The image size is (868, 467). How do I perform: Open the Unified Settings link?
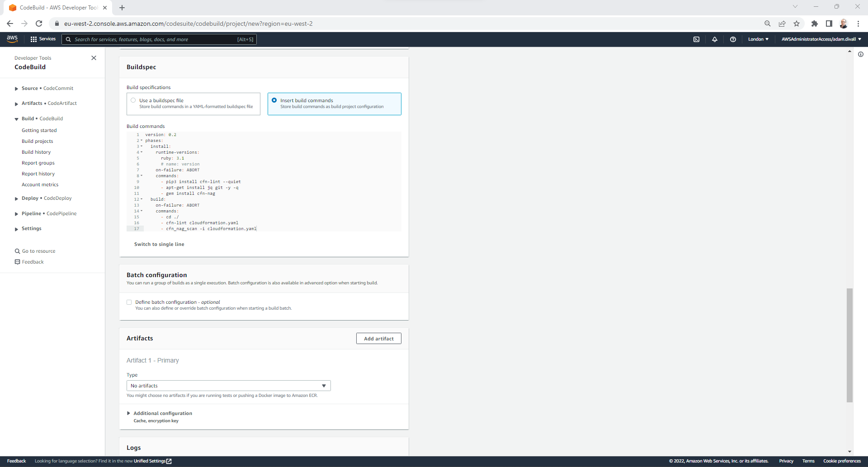coord(150,461)
